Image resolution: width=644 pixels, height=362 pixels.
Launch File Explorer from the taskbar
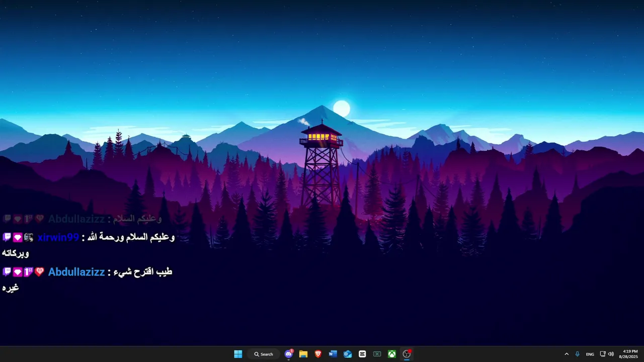(x=303, y=354)
